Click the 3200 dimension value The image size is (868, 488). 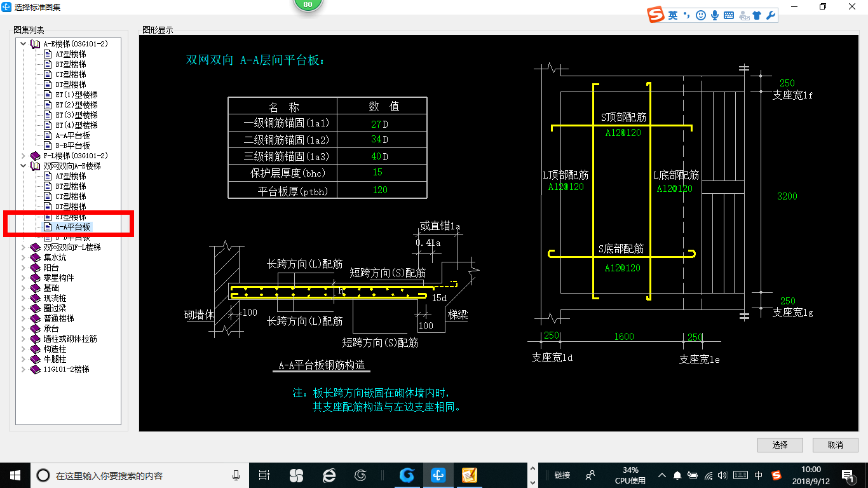point(787,196)
